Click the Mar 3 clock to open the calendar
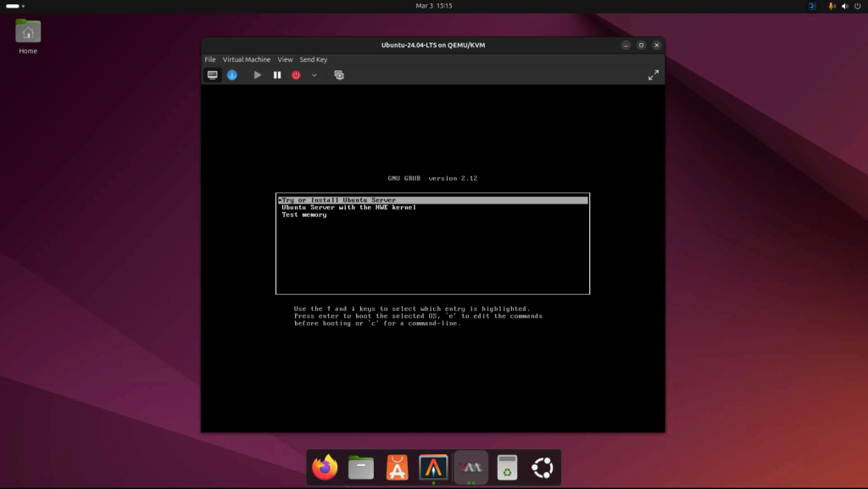This screenshot has width=868, height=489. point(433,6)
